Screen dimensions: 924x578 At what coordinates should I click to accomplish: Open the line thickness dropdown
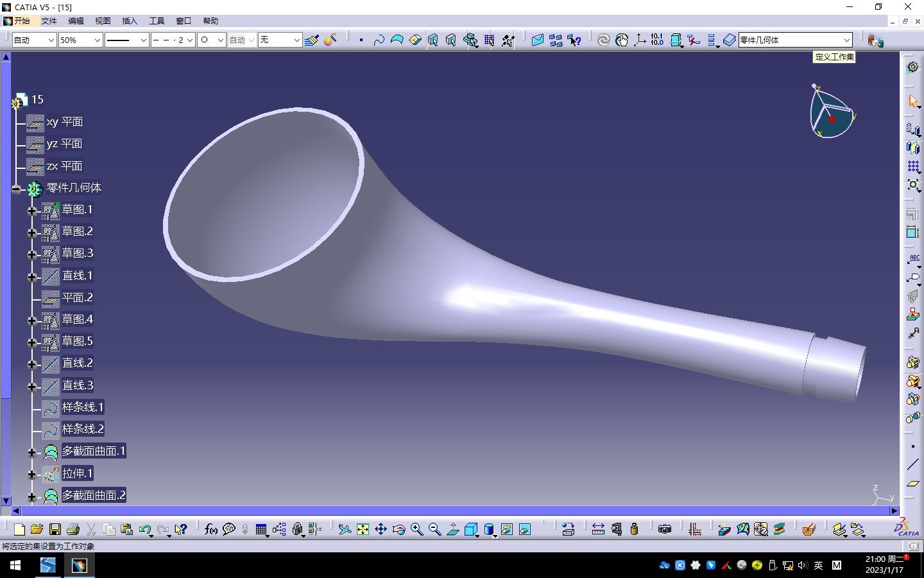tap(126, 40)
